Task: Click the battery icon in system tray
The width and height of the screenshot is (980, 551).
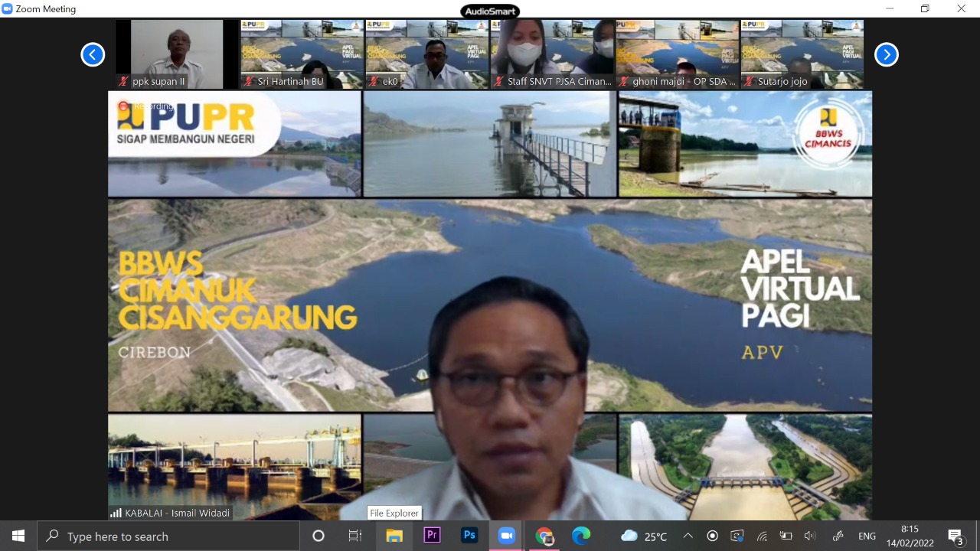Action: pyautogui.click(x=786, y=536)
